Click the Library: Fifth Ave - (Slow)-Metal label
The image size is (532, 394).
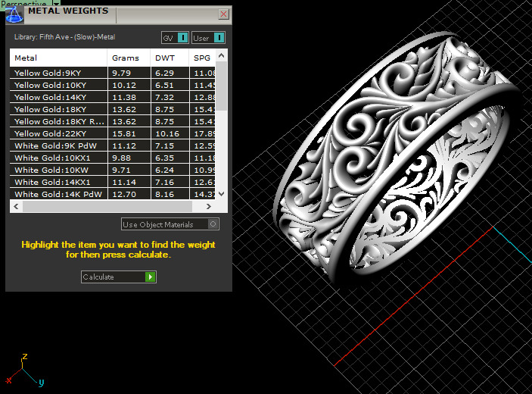pyautogui.click(x=64, y=37)
